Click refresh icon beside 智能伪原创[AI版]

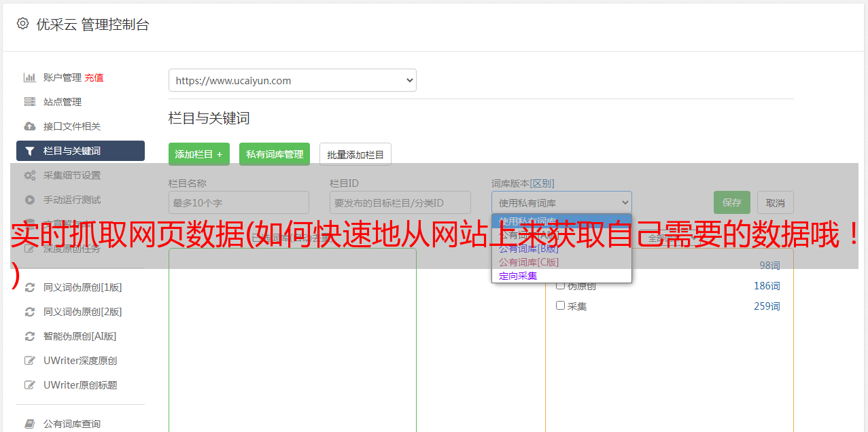pyautogui.click(x=30, y=336)
